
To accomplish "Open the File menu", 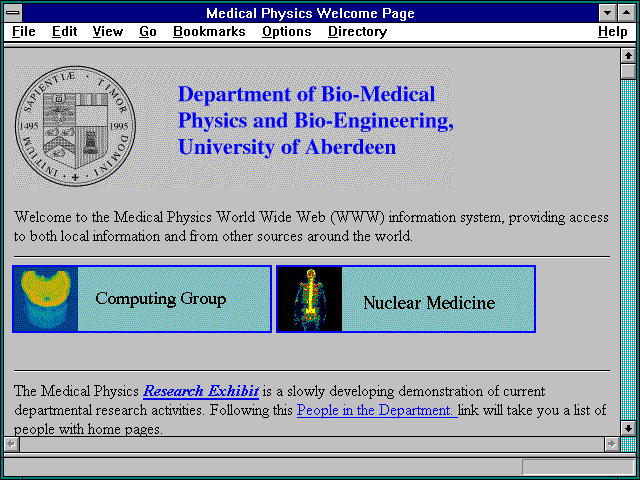I will click(x=24, y=32).
